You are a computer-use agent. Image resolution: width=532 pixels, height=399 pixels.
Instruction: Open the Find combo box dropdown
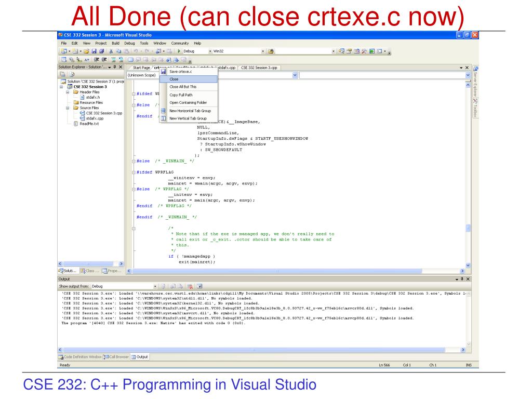coord(333,51)
